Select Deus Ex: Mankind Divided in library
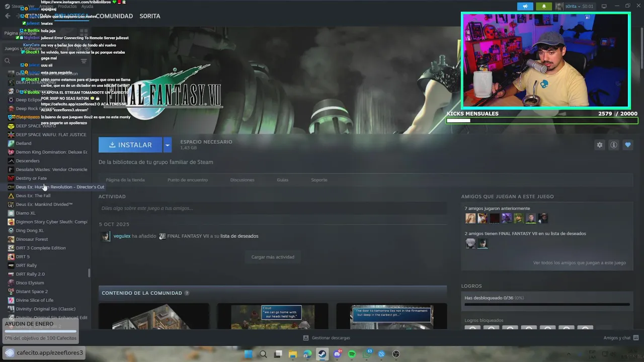 44,205
